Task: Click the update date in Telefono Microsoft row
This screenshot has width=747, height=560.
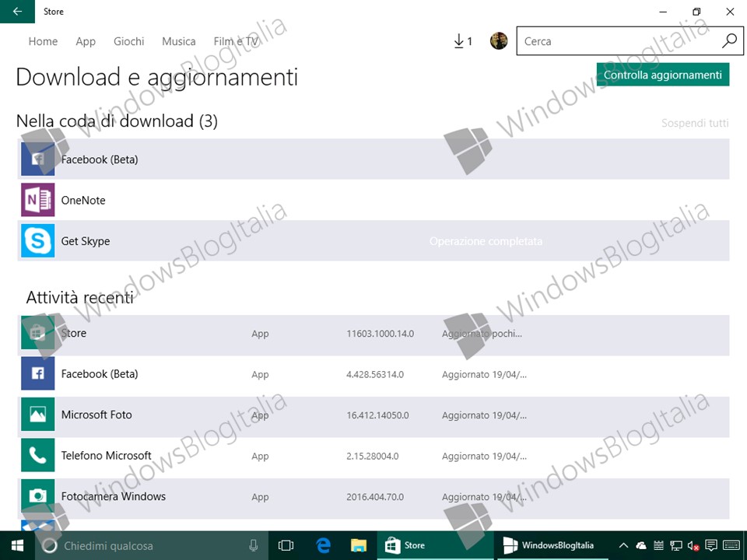Action: (484, 457)
